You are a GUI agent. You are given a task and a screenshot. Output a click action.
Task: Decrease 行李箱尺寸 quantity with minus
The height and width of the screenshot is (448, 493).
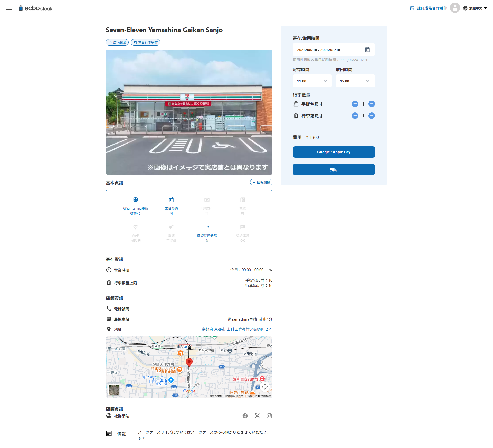tap(355, 116)
